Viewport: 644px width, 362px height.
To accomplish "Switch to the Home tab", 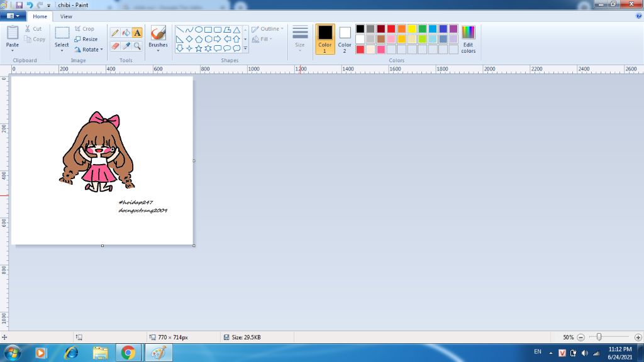I will tap(40, 16).
